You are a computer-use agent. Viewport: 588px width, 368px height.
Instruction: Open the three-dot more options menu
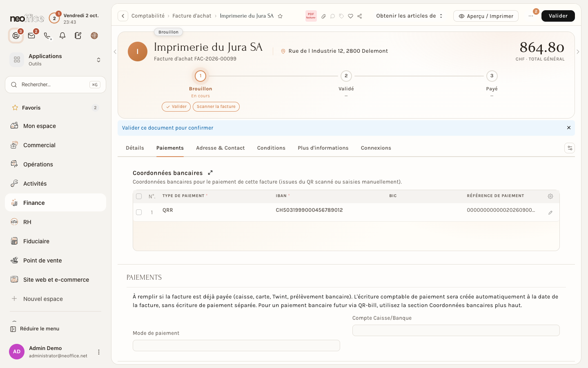(531, 16)
